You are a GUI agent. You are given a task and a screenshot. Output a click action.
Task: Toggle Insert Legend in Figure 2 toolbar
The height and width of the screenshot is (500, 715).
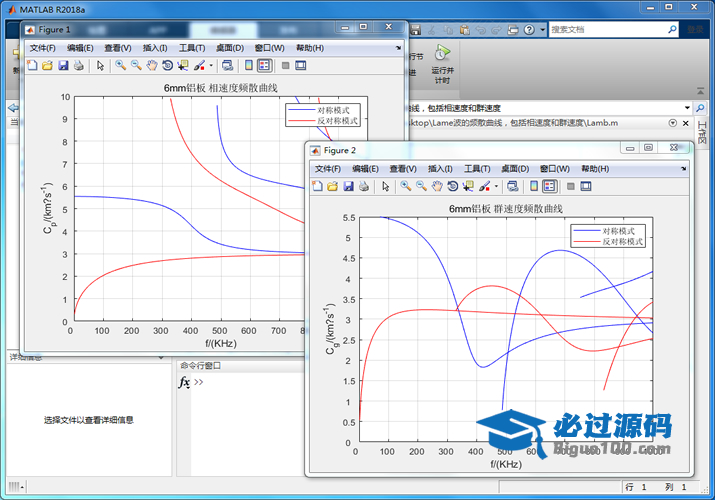pos(549,186)
